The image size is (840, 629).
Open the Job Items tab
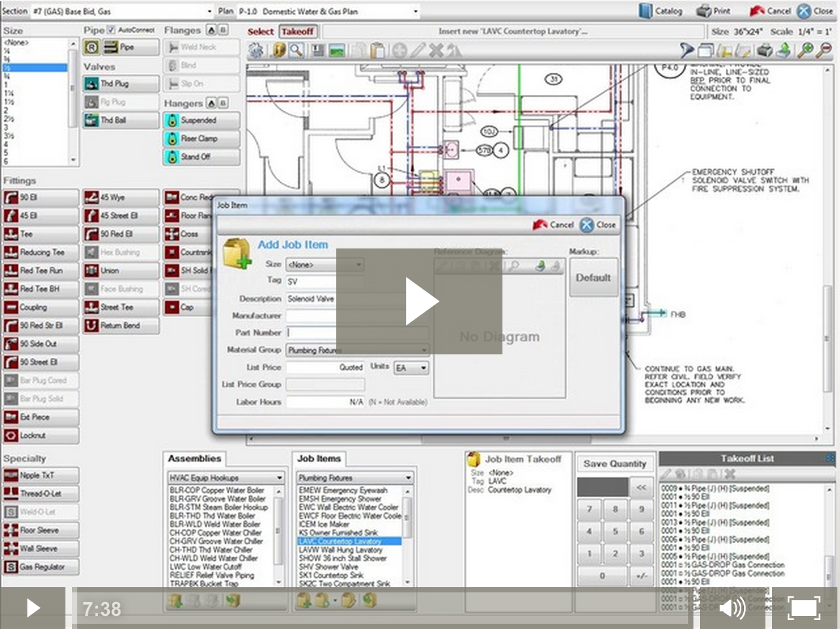click(x=319, y=458)
